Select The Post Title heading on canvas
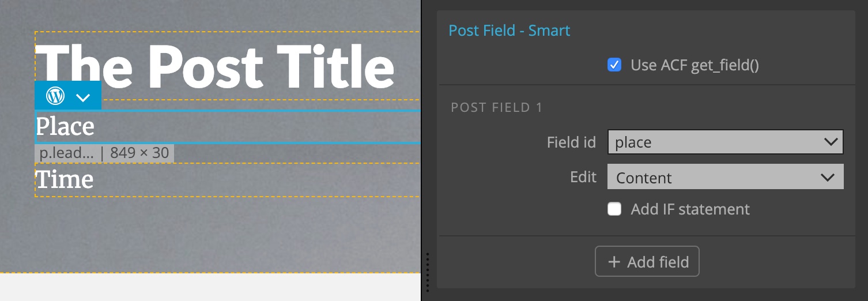The image size is (868, 301). 215,65
